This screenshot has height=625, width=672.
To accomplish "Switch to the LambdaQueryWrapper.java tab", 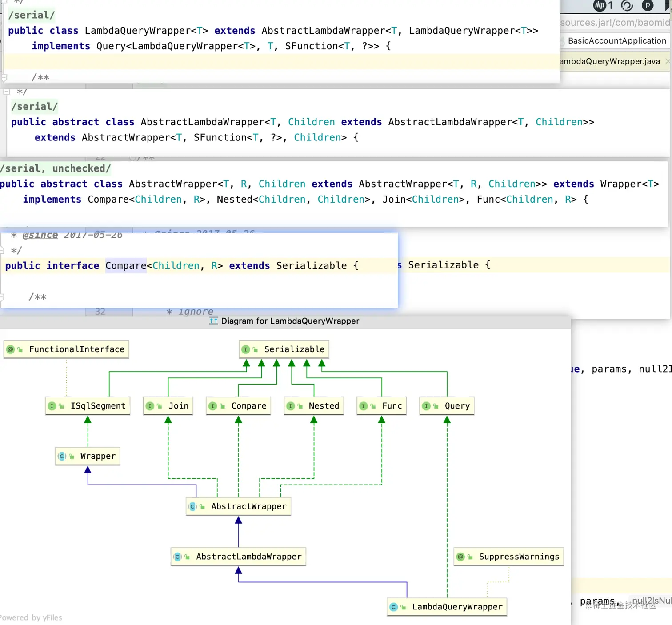I will 610,61.
